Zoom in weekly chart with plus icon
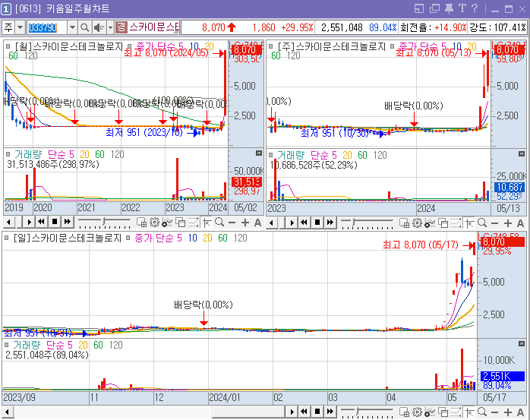 pyautogui.click(x=508, y=223)
